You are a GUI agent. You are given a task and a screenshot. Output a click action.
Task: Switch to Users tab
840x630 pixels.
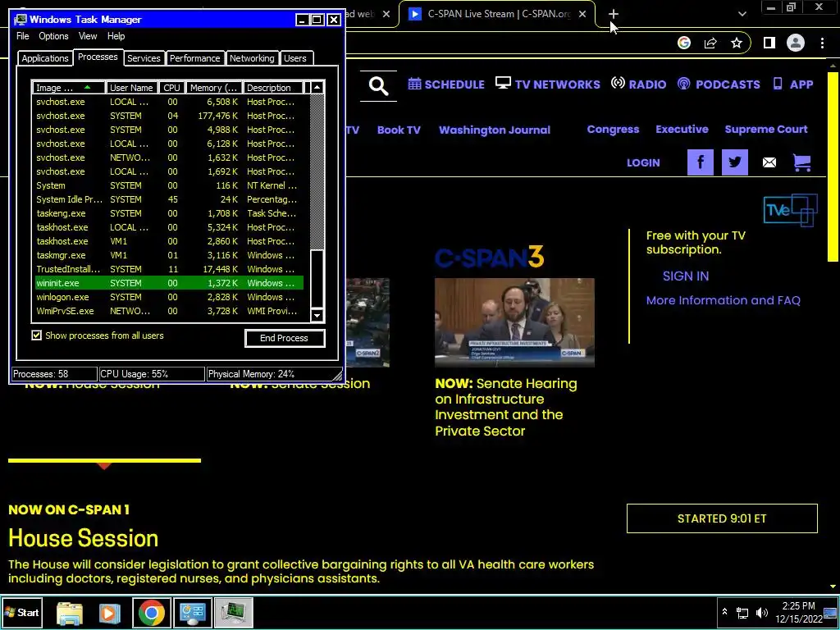(x=295, y=58)
